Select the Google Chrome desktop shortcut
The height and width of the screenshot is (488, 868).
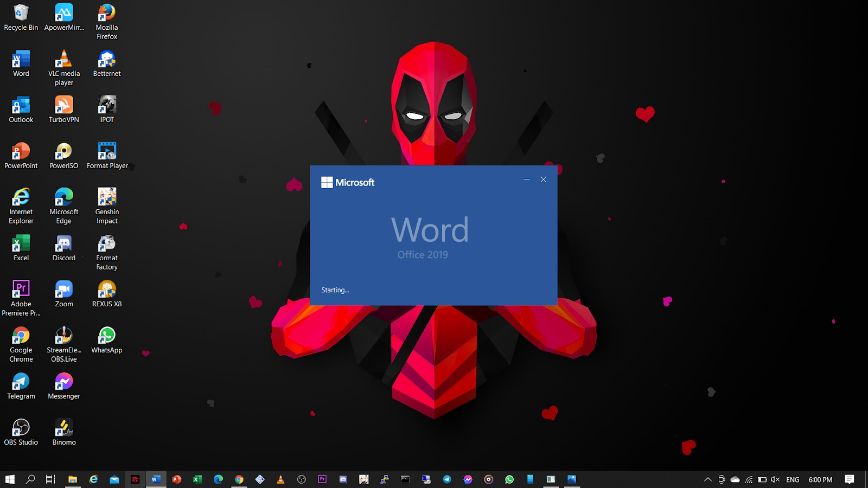pyautogui.click(x=21, y=344)
